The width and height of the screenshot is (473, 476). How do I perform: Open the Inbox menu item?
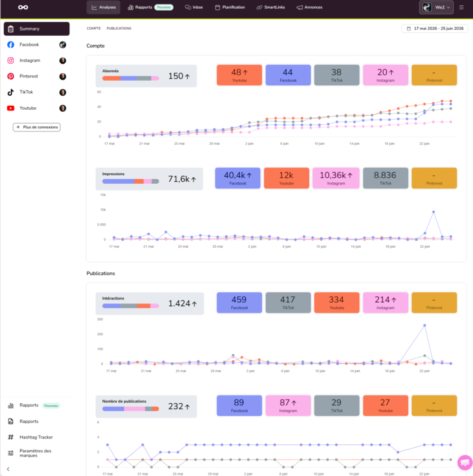[194, 7]
